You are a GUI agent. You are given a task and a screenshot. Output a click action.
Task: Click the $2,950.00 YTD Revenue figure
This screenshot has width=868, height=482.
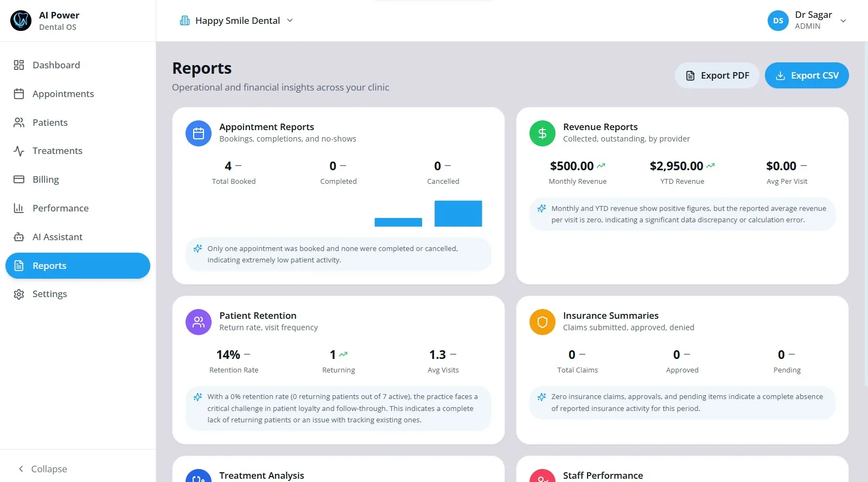(676, 166)
